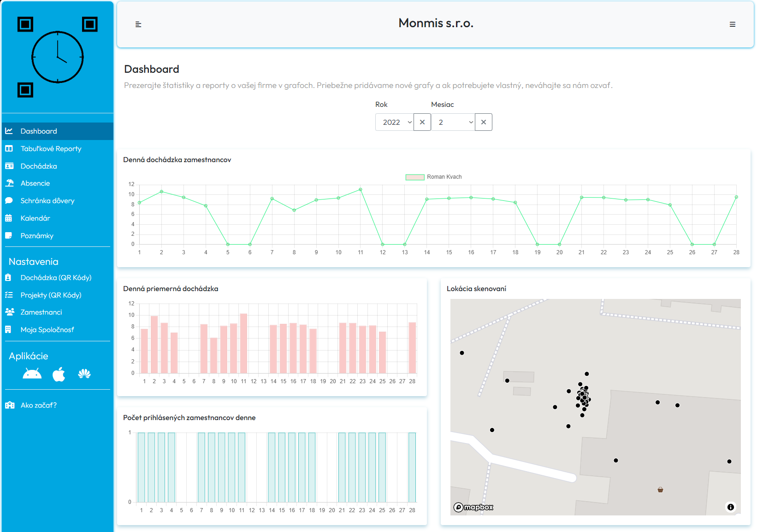Expand the Mesiac dropdown showing 2
Viewport: 757px width, 532px height.
coord(453,122)
